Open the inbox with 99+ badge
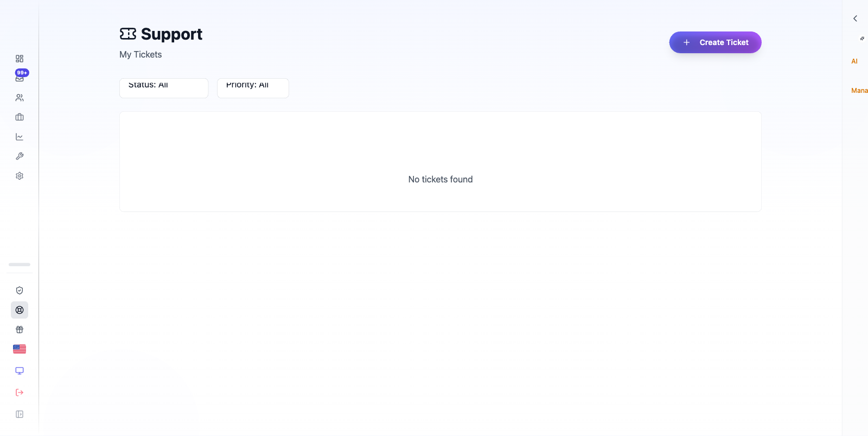The height and width of the screenshot is (436, 868). 20,78
